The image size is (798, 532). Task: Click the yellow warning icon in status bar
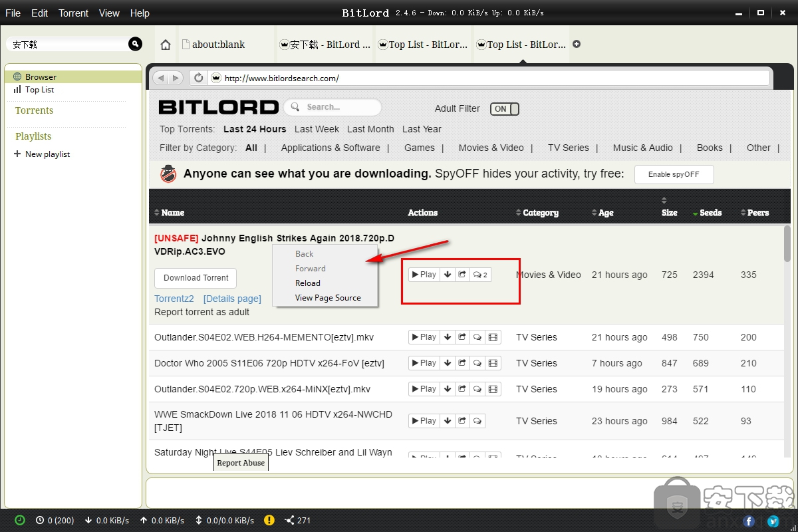point(269,520)
